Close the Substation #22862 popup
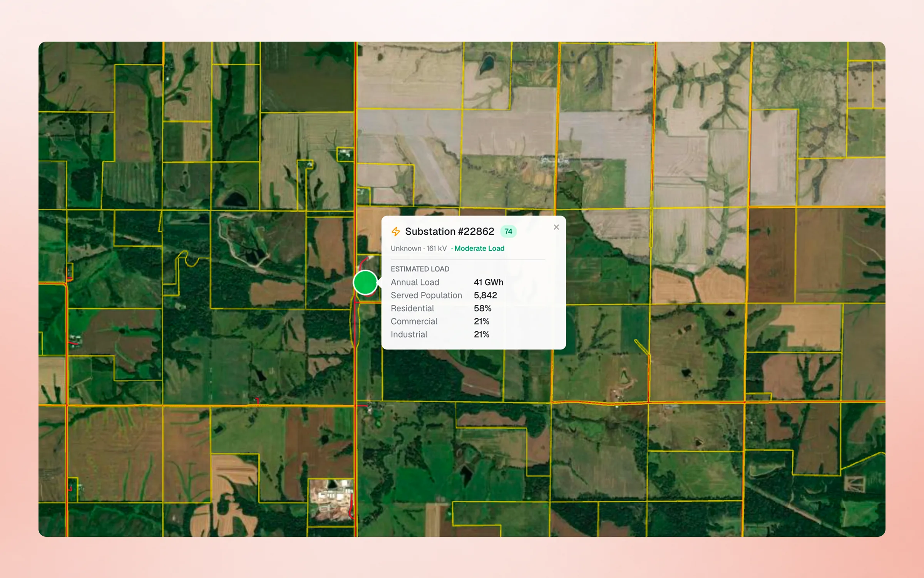The width and height of the screenshot is (924, 578). click(x=556, y=227)
